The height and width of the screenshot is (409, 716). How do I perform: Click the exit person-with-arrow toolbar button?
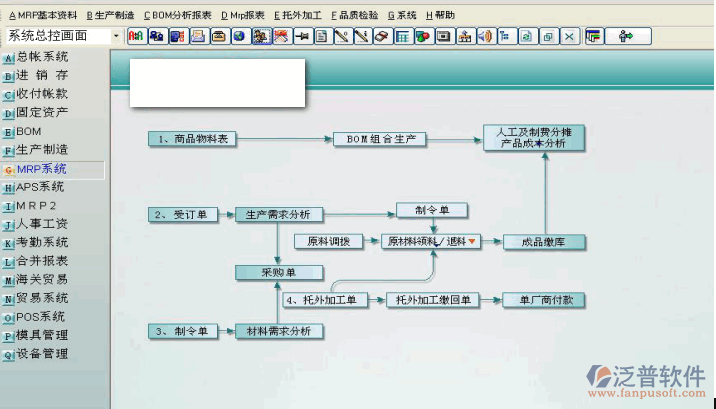[628, 36]
